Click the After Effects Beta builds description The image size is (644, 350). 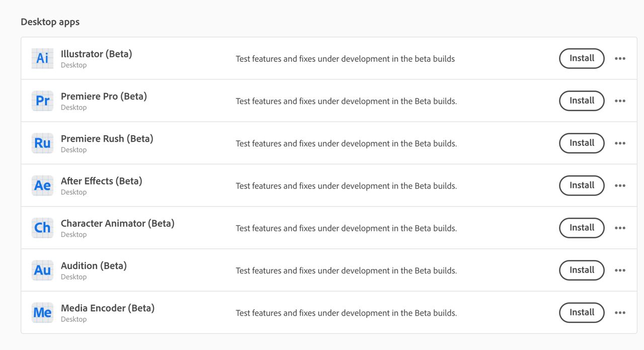[346, 186]
